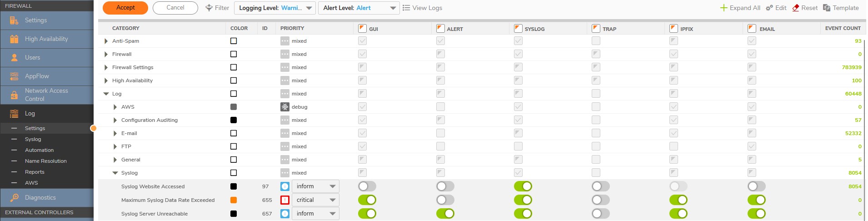Click the Users sidebar icon
This screenshot has height=221, width=868.
pos(14,58)
